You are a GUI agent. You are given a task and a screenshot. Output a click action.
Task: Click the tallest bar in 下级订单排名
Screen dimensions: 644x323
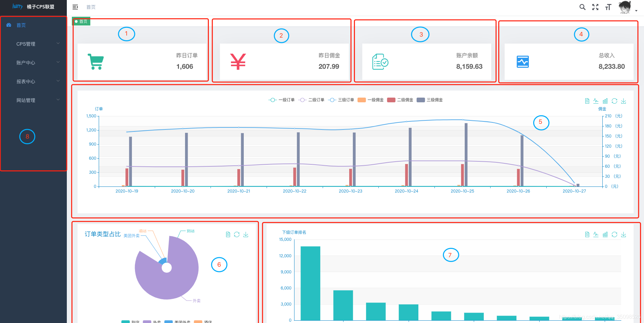point(310,283)
